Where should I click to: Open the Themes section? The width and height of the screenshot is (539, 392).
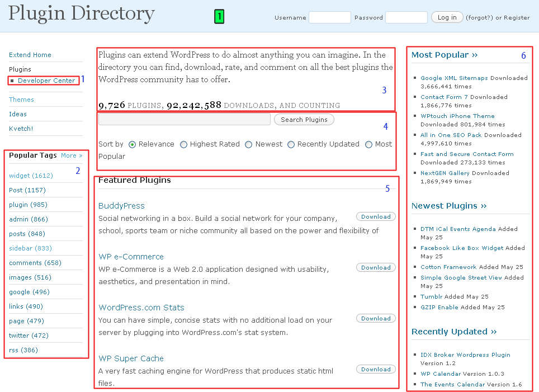click(x=21, y=100)
